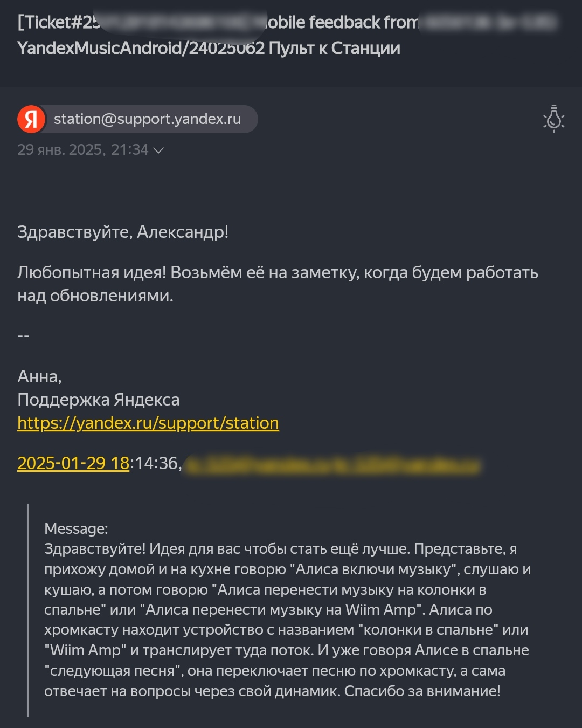This screenshot has height=728, width=582.
Task: Tap the "--" signature separator
Action: point(23,336)
